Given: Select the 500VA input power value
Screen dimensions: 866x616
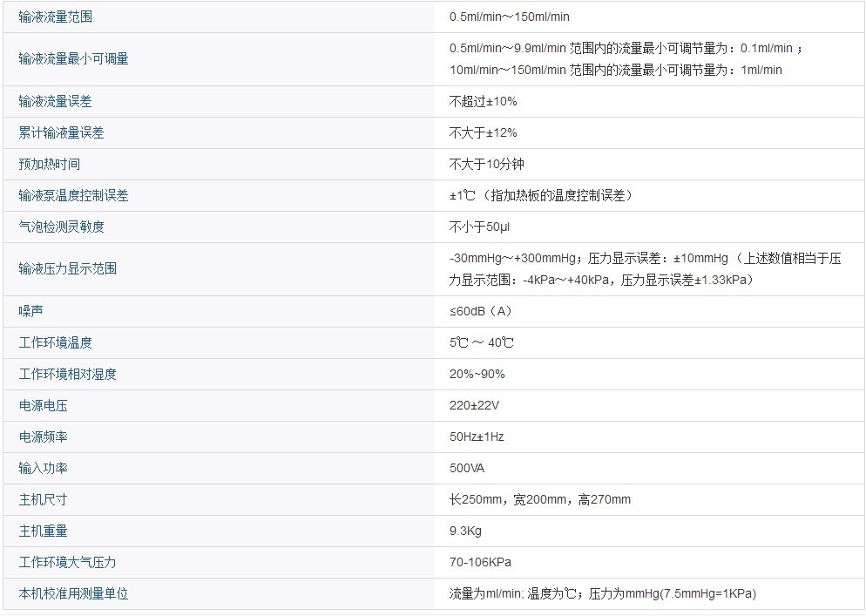Looking at the screenshot, I should pos(467,468).
